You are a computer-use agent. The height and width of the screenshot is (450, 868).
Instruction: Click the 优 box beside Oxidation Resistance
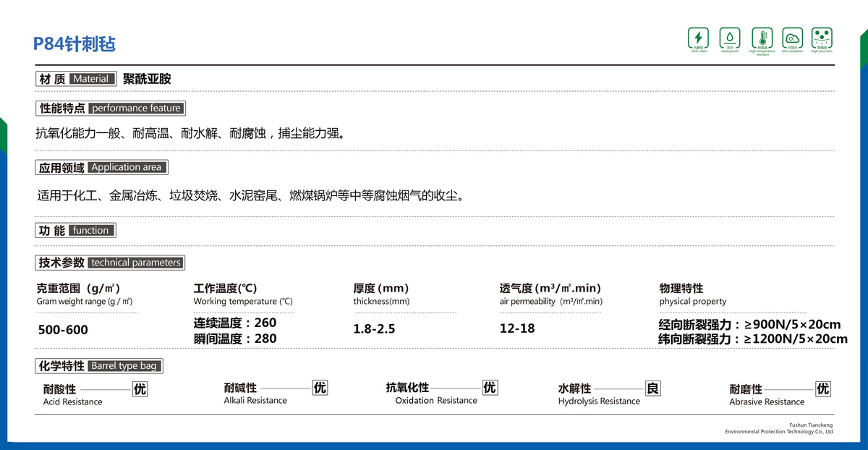click(490, 388)
